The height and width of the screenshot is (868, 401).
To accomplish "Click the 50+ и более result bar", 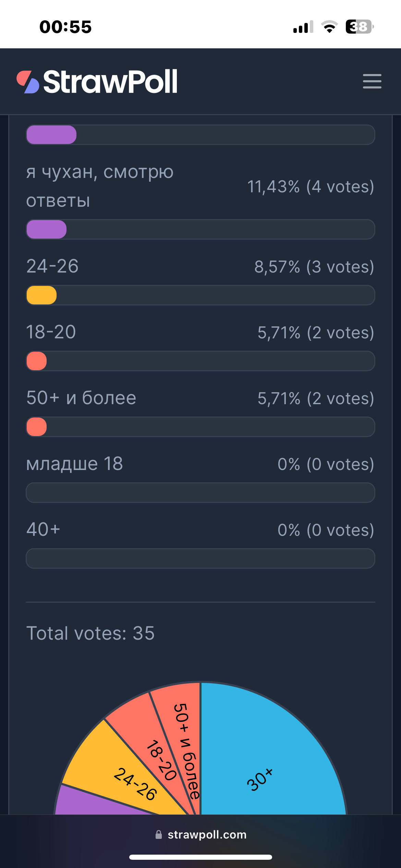I will (x=200, y=427).
